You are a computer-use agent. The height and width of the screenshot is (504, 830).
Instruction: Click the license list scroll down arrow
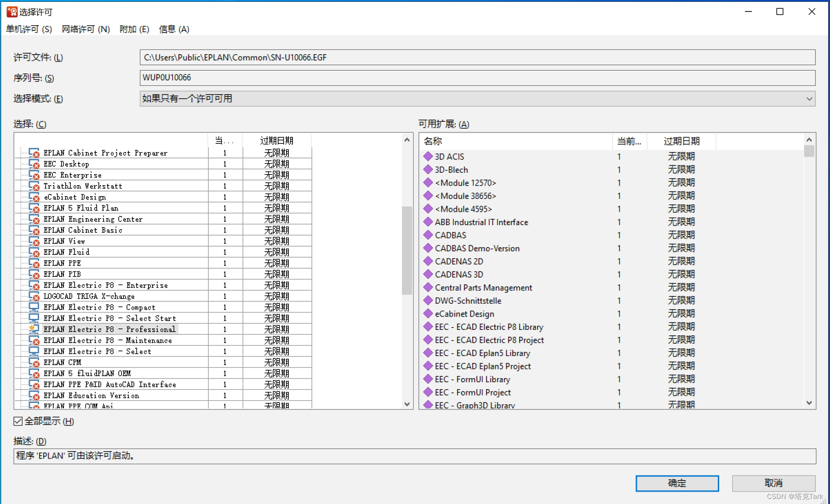tap(407, 404)
